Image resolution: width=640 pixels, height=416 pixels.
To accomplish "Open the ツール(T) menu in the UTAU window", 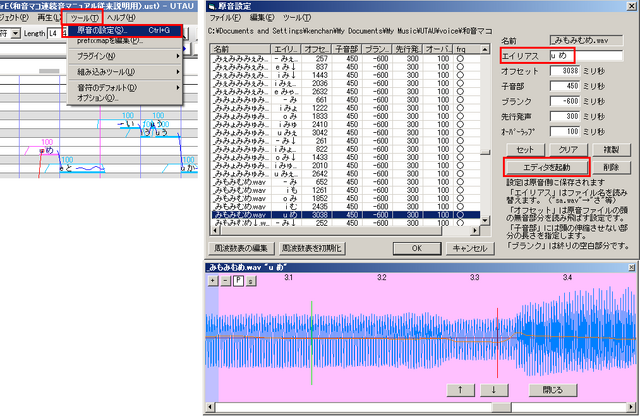I will (84, 18).
